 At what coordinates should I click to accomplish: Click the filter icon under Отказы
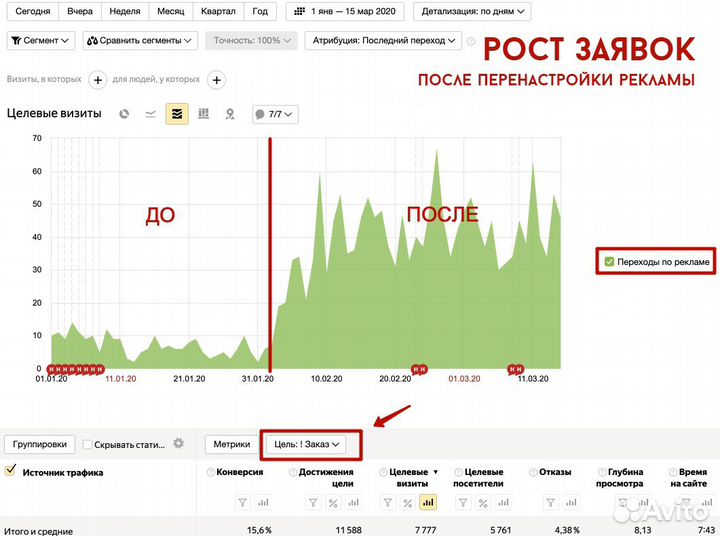(551, 503)
